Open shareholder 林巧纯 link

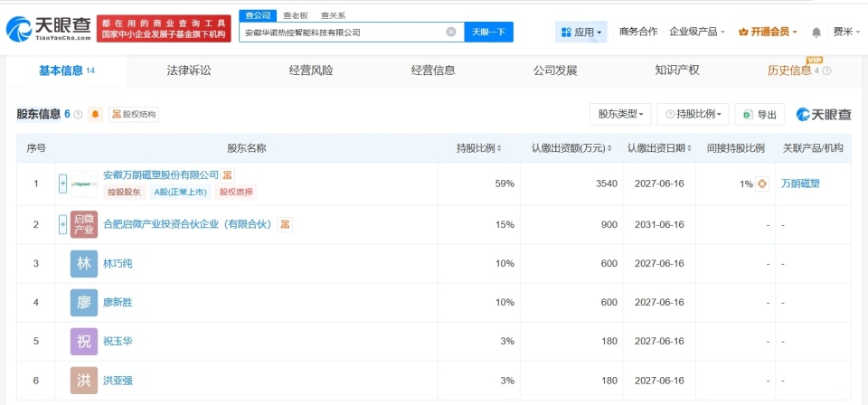coord(118,263)
